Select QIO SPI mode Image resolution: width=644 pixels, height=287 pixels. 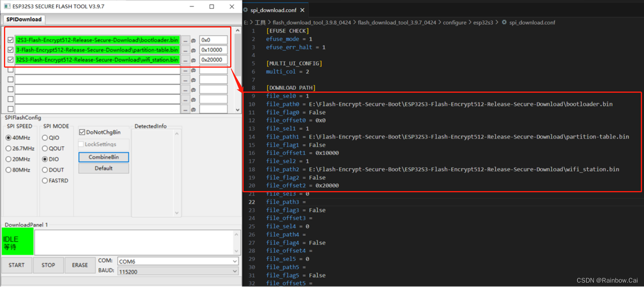coord(45,138)
